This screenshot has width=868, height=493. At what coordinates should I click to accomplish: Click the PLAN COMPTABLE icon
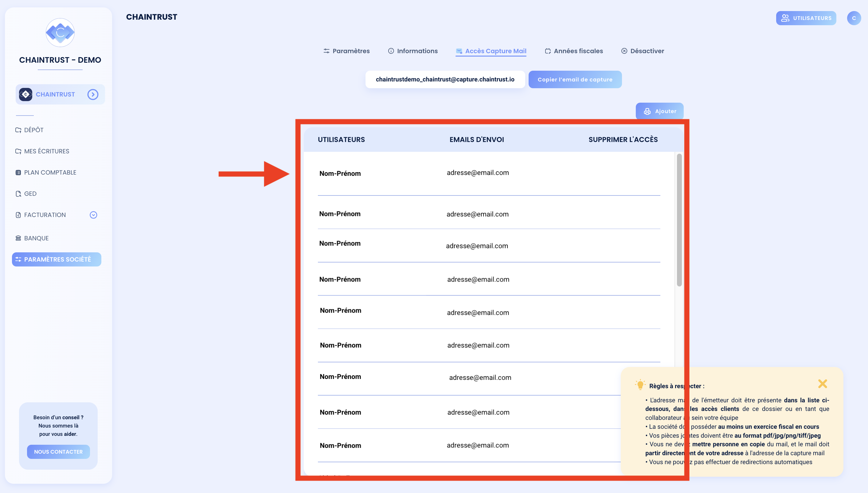click(18, 173)
